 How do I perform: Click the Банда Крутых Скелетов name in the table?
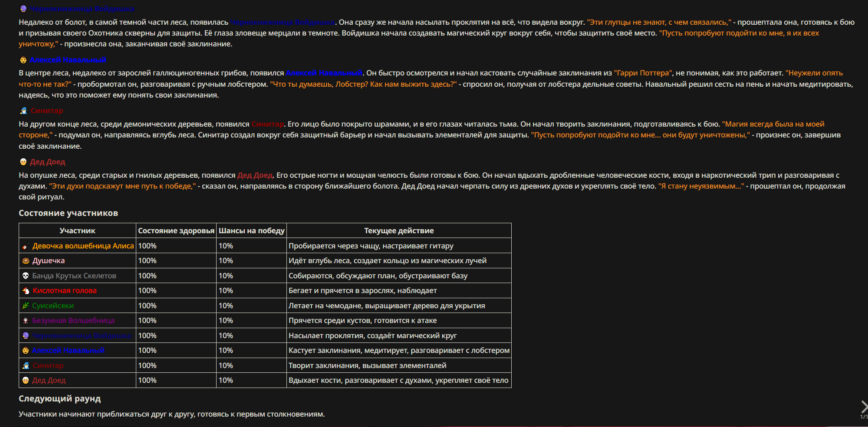click(x=74, y=276)
